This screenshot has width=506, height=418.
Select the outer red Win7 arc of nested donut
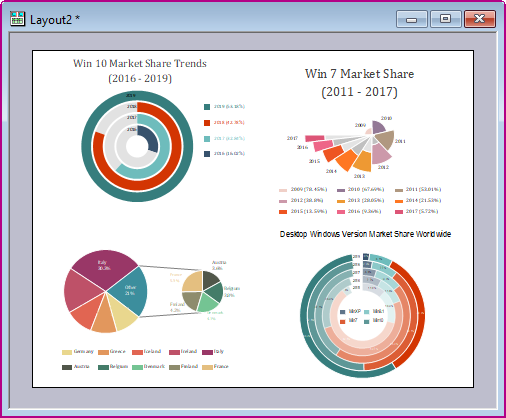pyautogui.click(x=421, y=313)
